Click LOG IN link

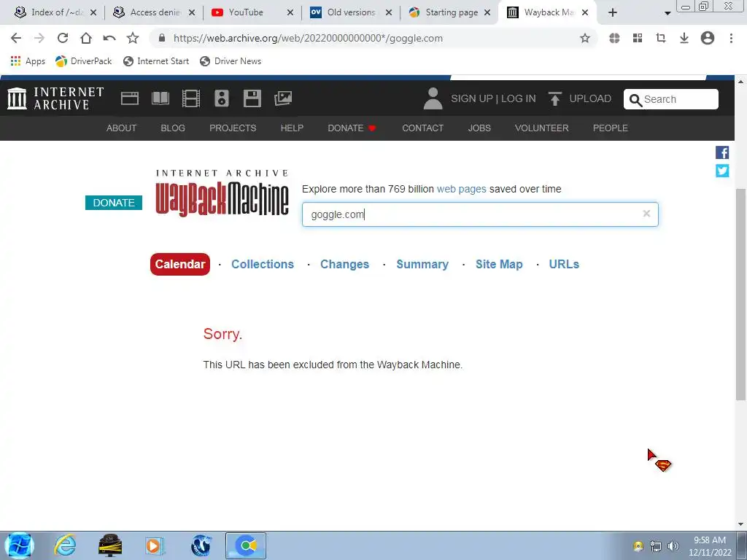click(x=519, y=98)
